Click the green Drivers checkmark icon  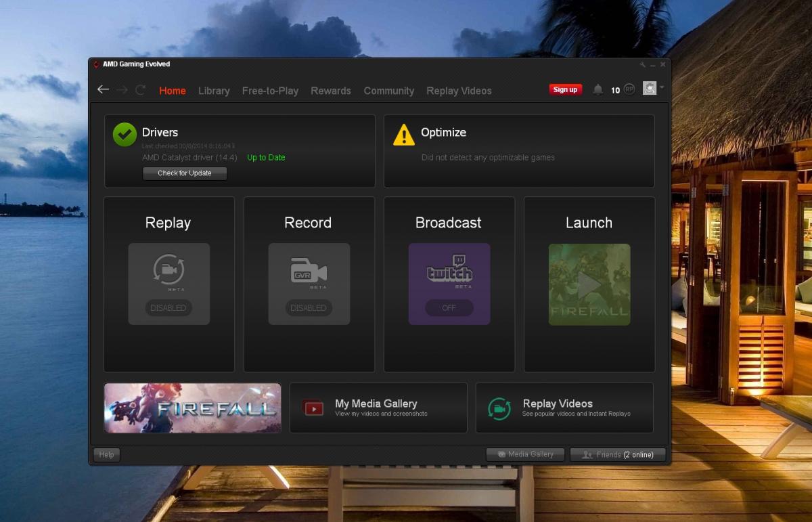tap(125, 134)
